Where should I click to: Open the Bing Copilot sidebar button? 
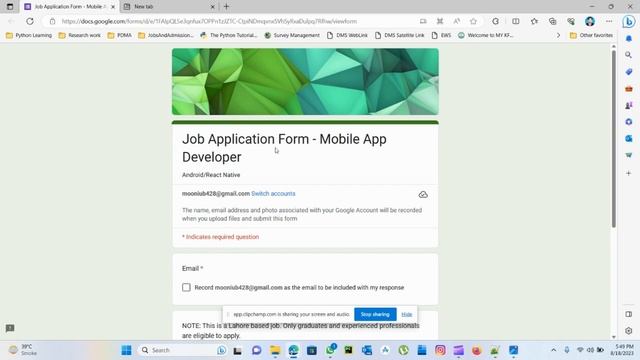(629, 21)
